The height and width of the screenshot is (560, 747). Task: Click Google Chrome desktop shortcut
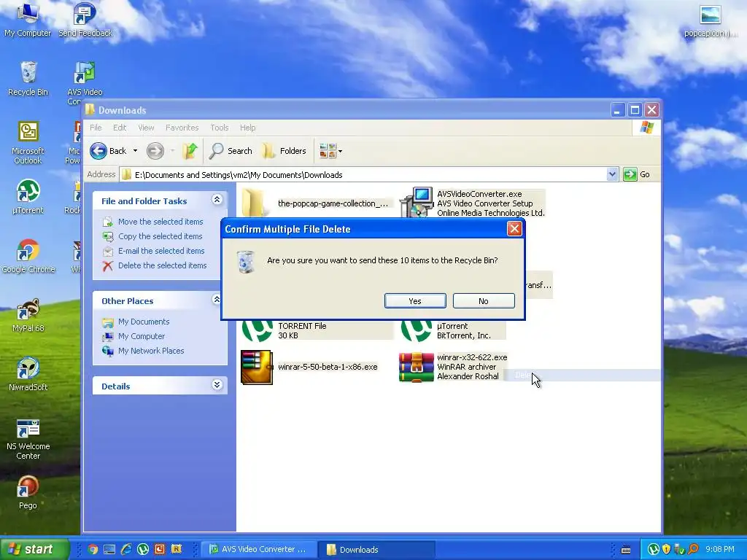click(28, 256)
